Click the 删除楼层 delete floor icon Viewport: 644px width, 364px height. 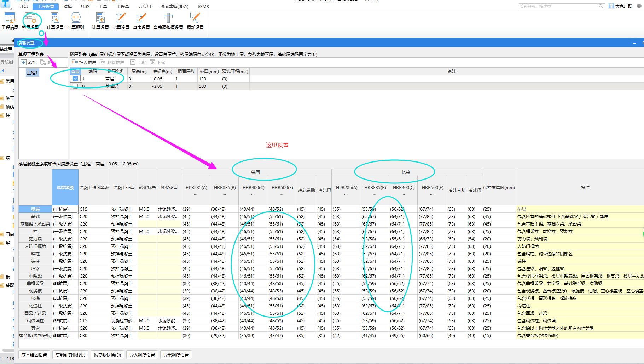coord(103,62)
